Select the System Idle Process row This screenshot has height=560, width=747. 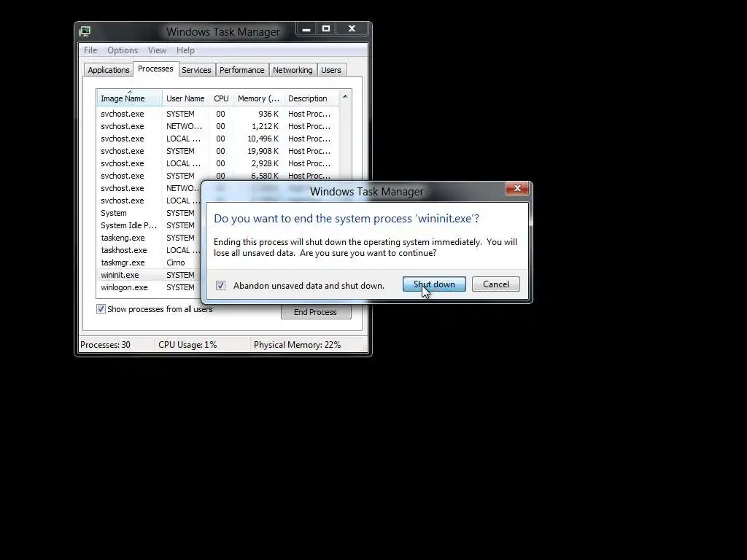point(149,225)
